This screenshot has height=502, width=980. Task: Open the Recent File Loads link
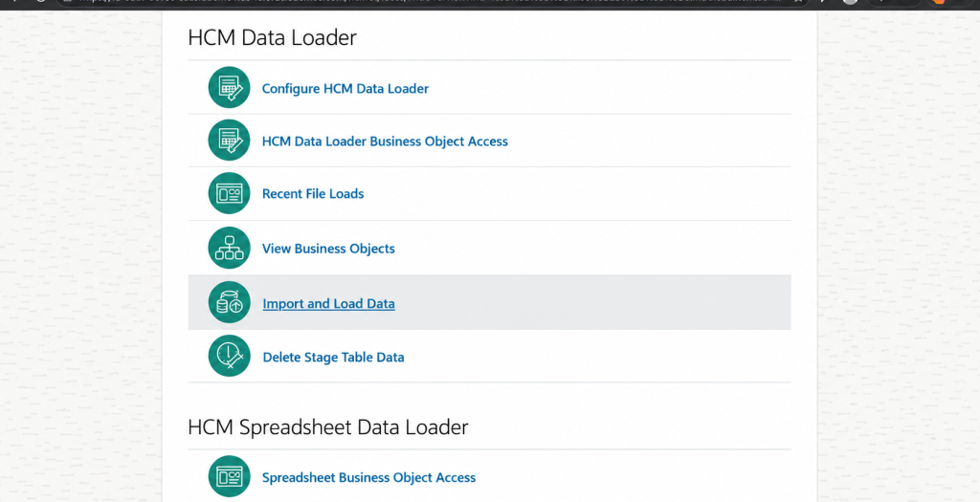313,193
